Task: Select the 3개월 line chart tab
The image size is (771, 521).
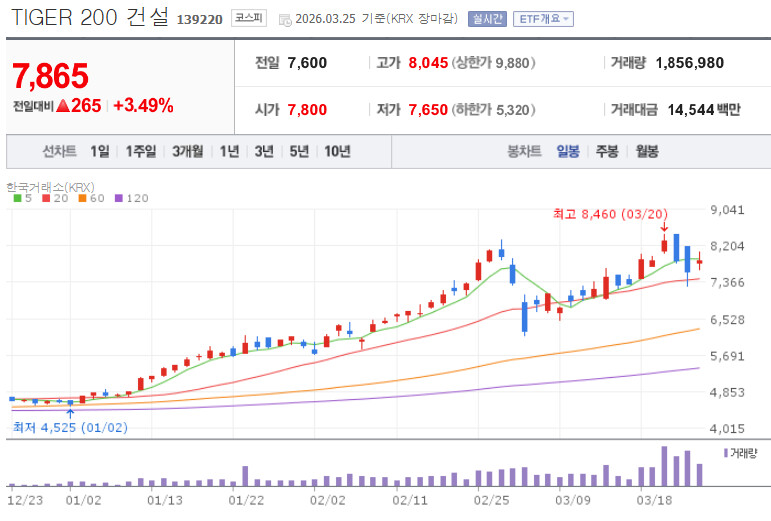Action: (188, 151)
